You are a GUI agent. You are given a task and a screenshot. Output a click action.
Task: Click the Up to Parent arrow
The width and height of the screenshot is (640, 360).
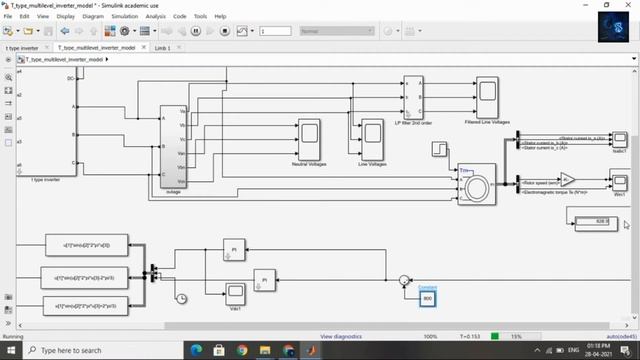[93, 31]
